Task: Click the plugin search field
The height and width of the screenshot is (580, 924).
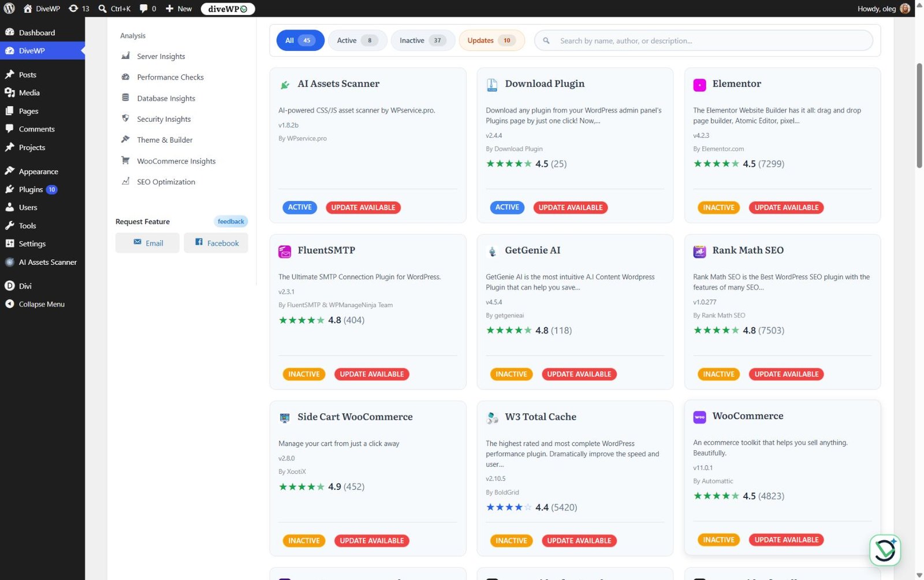Action: (x=703, y=41)
